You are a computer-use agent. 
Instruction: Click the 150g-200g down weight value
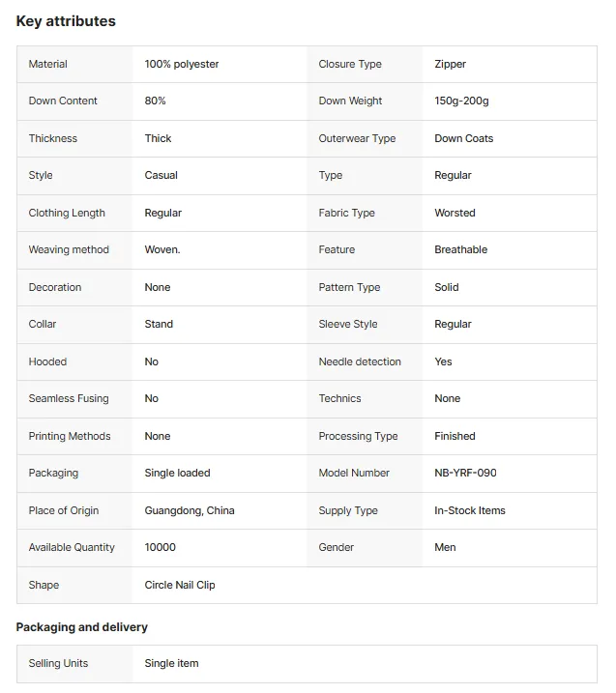pyautogui.click(x=461, y=101)
